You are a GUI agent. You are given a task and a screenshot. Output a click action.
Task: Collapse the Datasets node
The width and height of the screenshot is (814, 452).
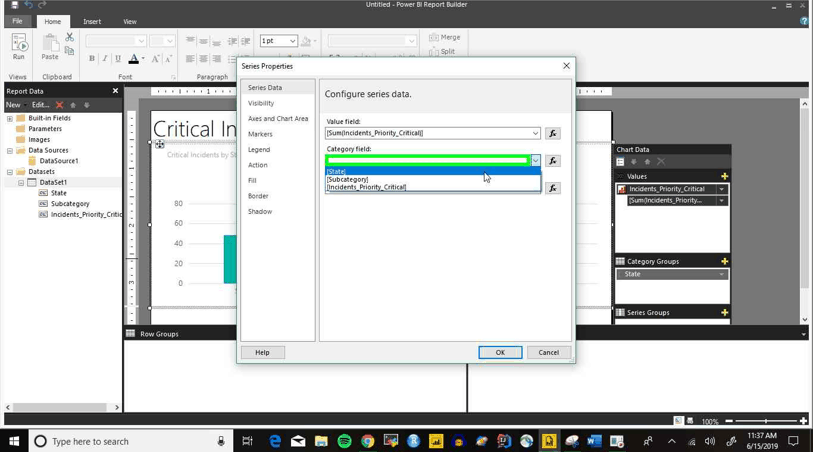coord(10,172)
